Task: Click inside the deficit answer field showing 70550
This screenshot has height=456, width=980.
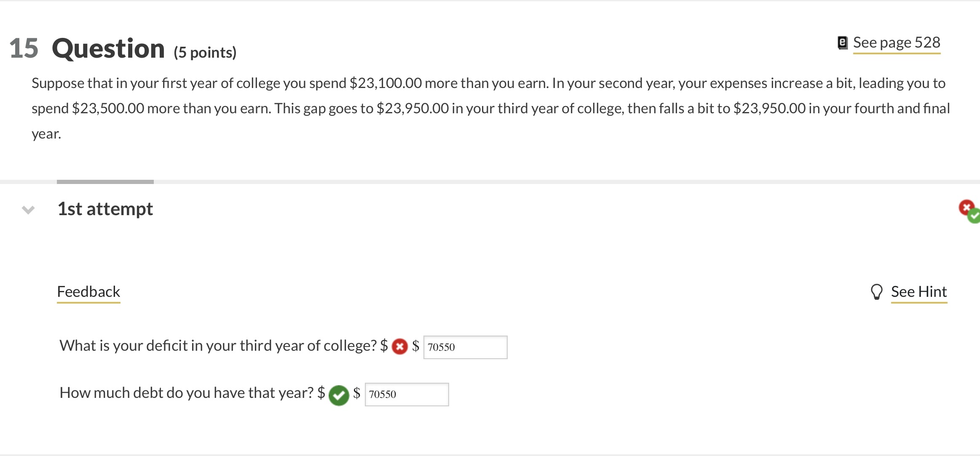Action: (465, 347)
